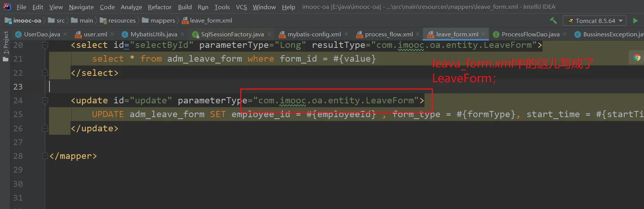Close the ProcessFlowDao.java tab
The height and width of the screenshot is (209, 644).
point(565,34)
